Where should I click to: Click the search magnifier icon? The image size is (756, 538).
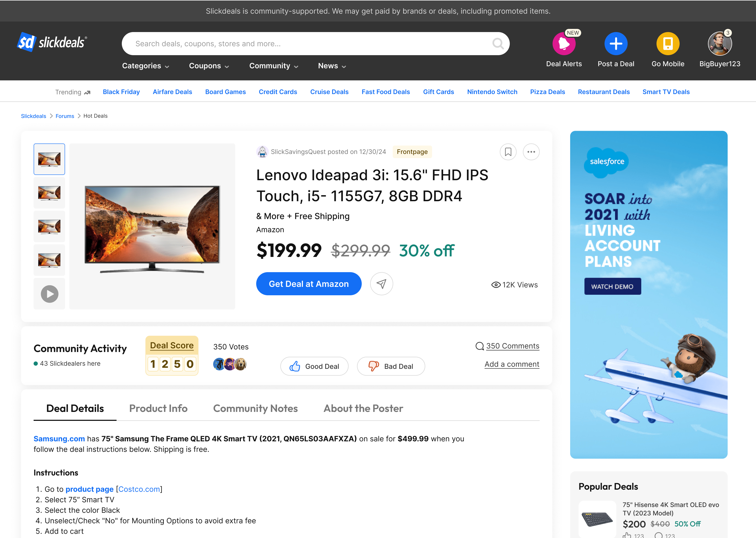(497, 43)
